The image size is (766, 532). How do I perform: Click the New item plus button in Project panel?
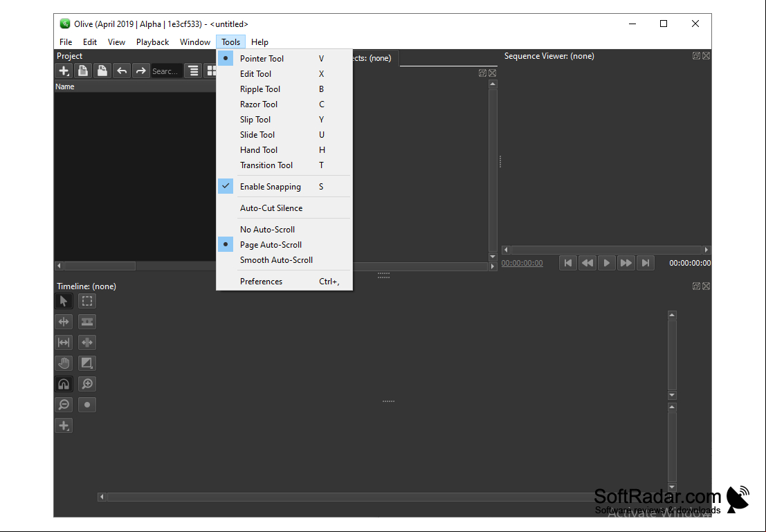click(64, 71)
